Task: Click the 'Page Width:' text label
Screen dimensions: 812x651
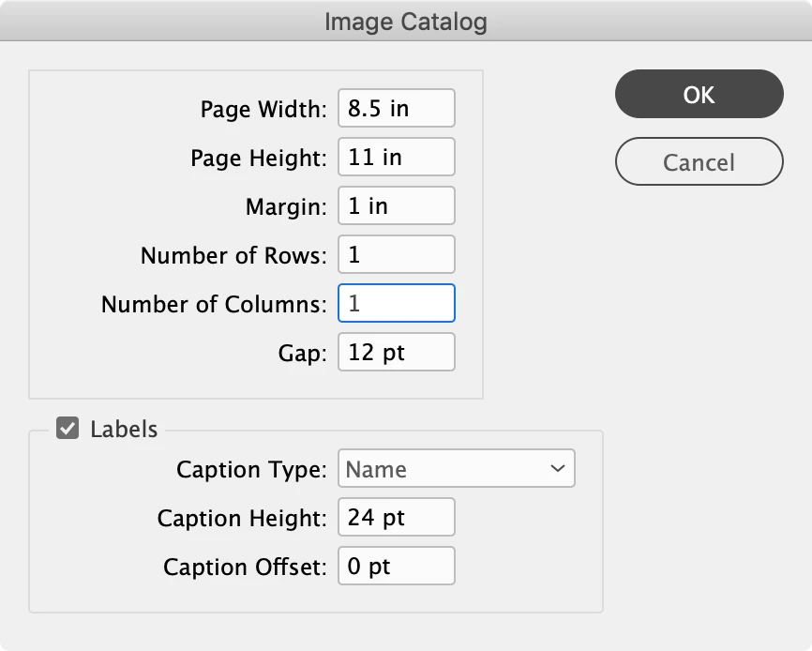Action: [263, 109]
